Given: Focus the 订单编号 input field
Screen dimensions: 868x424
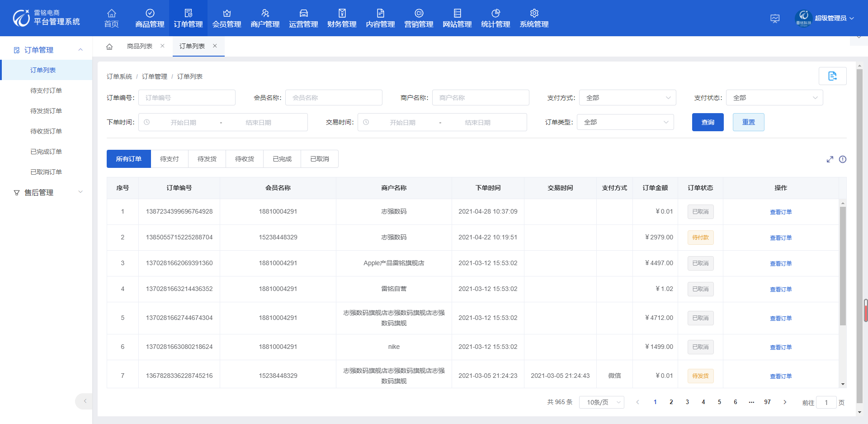Looking at the screenshot, I should coord(187,98).
